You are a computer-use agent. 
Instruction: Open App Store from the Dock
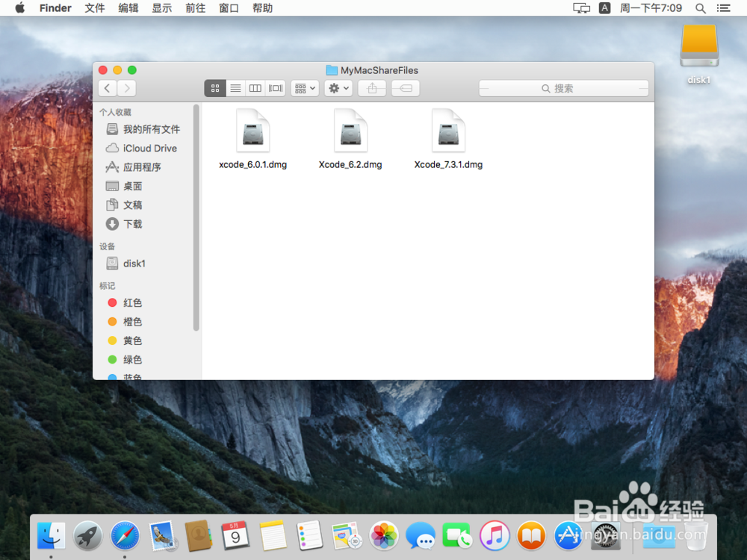pos(568,535)
